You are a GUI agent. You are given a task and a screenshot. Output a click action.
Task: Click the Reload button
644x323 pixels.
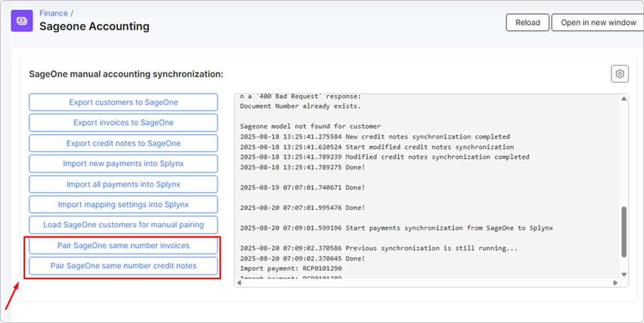click(x=527, y=22)
